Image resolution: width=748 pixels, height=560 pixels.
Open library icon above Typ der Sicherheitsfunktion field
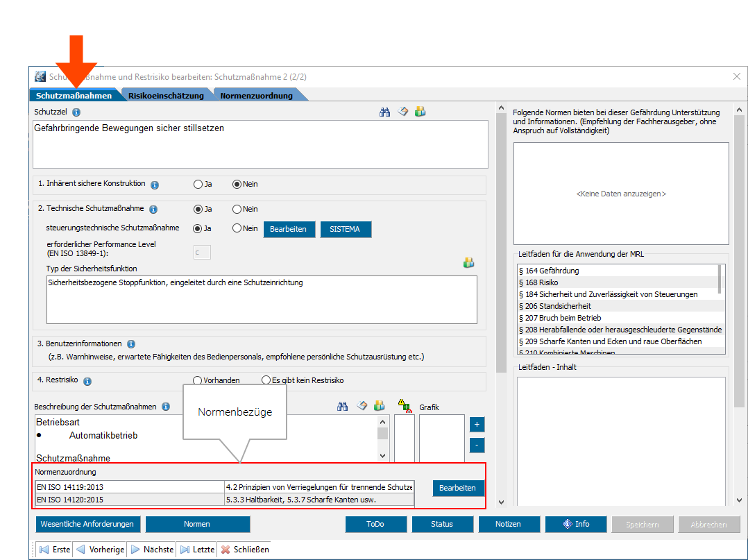[469, 263]
